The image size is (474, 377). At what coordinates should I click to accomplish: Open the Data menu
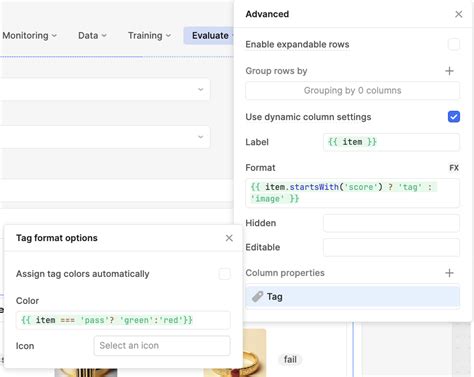[x=92, y=35]
